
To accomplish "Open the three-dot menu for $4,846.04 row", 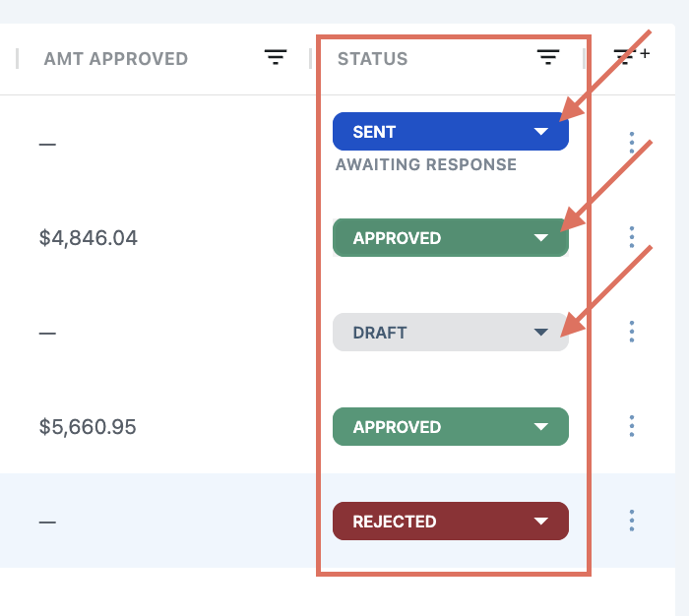I will [x=632, y=237].
